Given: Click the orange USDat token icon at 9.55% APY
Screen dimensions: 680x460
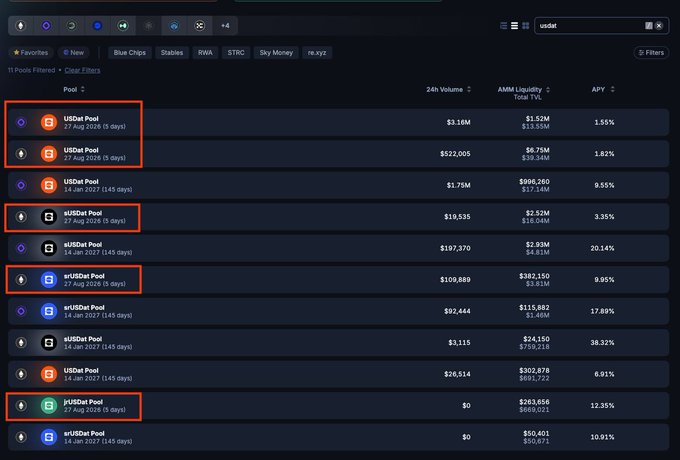Looking at the screenshot, I should click(x=49, y=185).
